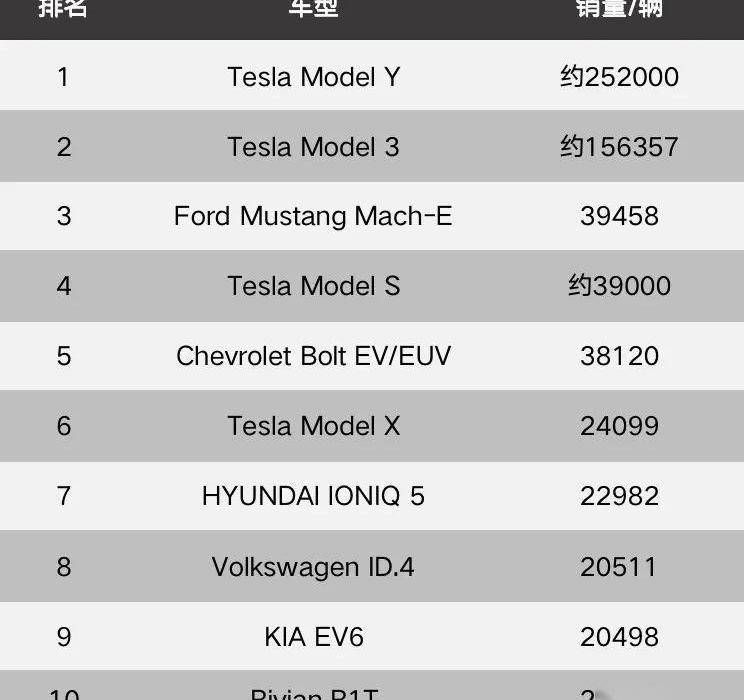Click the Tesla Model Y cell

coord(313,77)
